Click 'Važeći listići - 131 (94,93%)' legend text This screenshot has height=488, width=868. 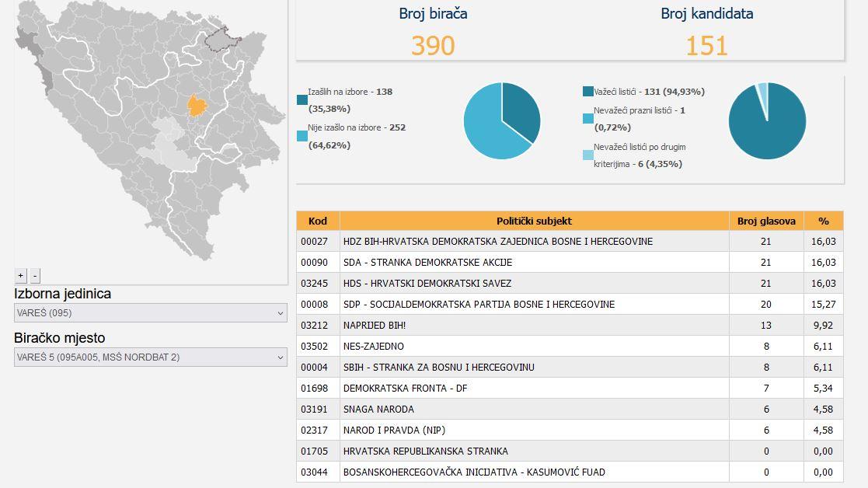coord(650,92)
